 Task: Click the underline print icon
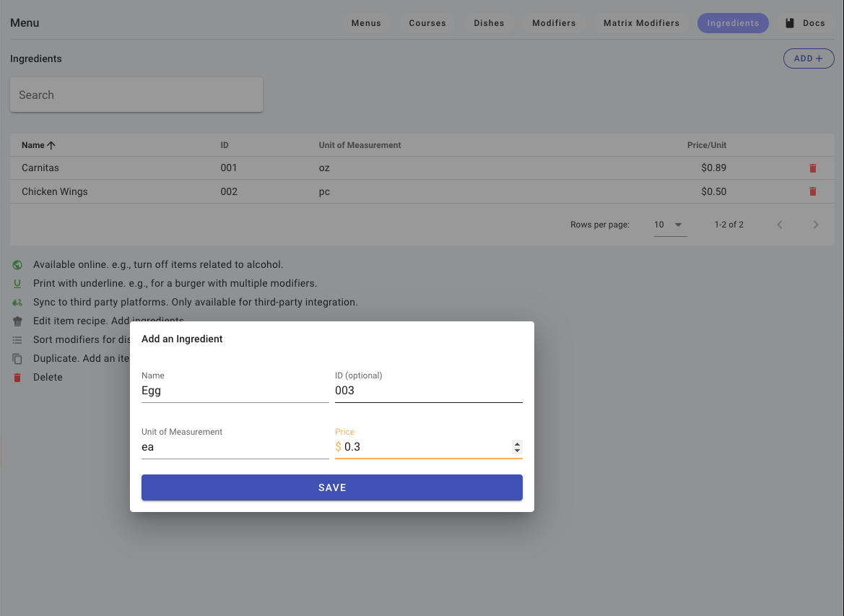[x=17, y=284]
